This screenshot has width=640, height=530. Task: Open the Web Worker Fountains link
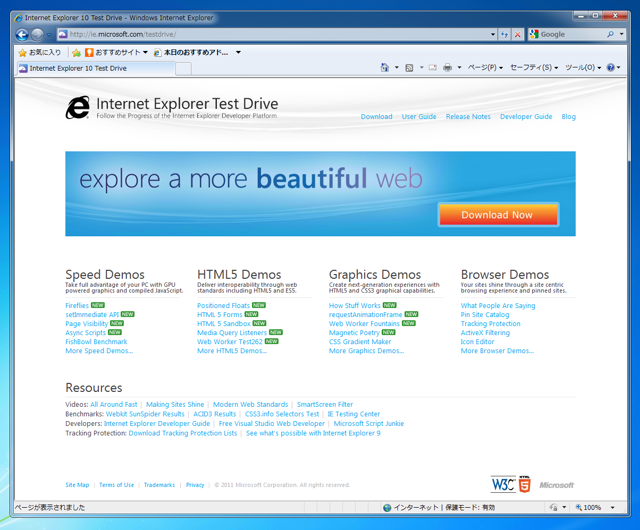(364, 323)
